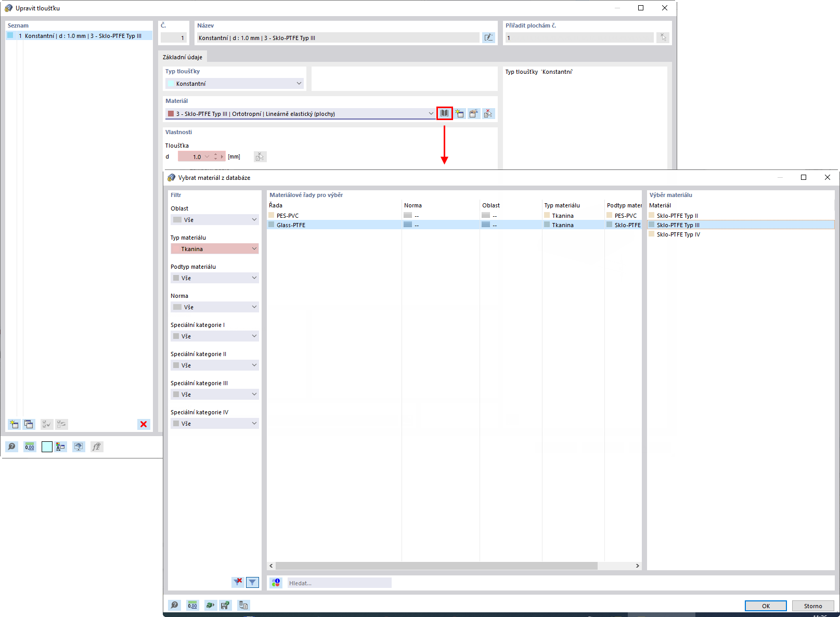Close the Vybrat materiál z databáze dialog

click(828, 177)
